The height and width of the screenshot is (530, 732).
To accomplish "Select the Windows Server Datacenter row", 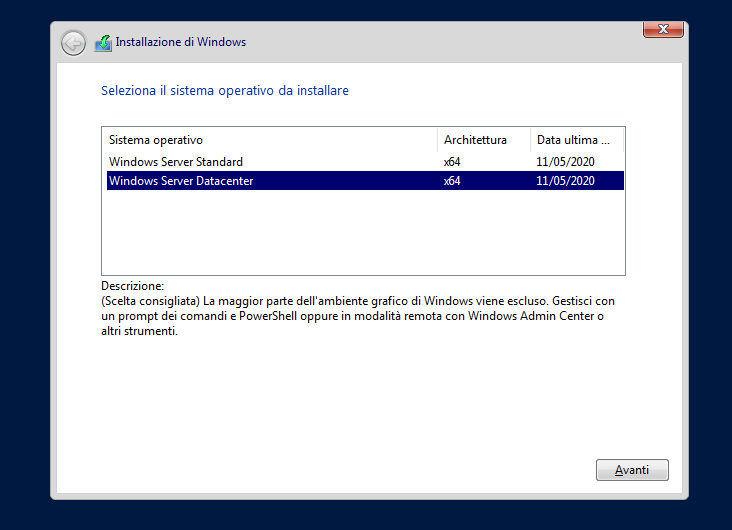I will pos(366,181).
